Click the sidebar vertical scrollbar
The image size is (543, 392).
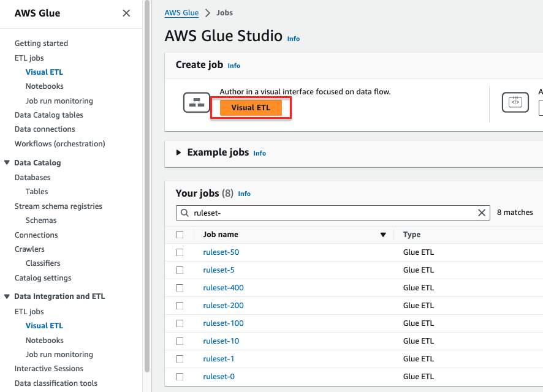pyautogui.click(x=147, y=184)
